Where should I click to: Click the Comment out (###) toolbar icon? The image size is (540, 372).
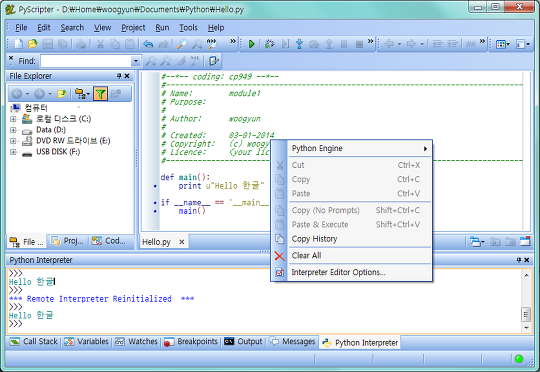[471, 44]
